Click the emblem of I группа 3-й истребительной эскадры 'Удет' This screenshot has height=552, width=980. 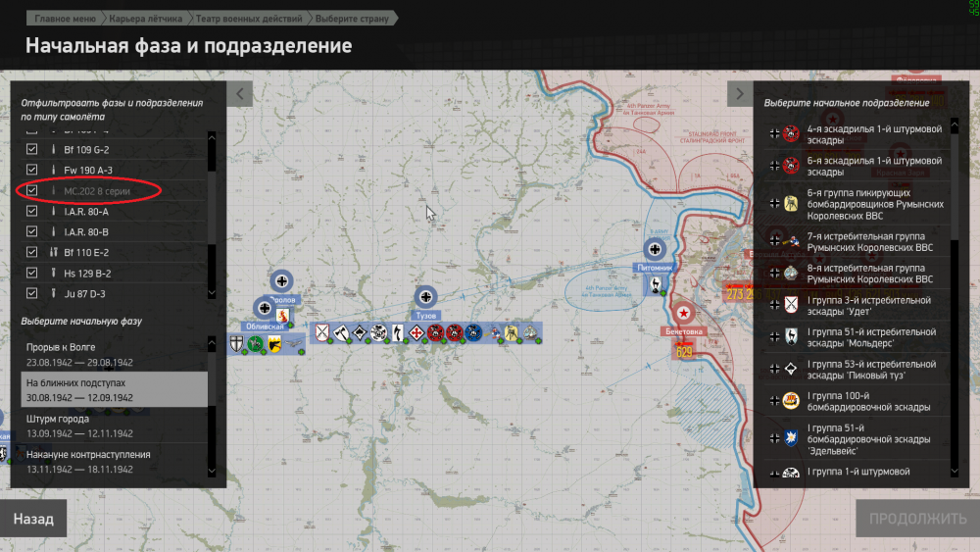pyautogui.click(x=791, y=305)
